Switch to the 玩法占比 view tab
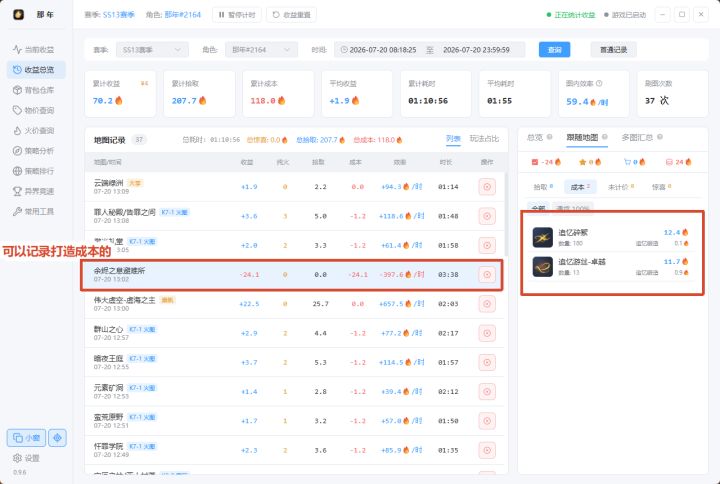The height and width of the screenshot is (484, 720). [484, 139]
